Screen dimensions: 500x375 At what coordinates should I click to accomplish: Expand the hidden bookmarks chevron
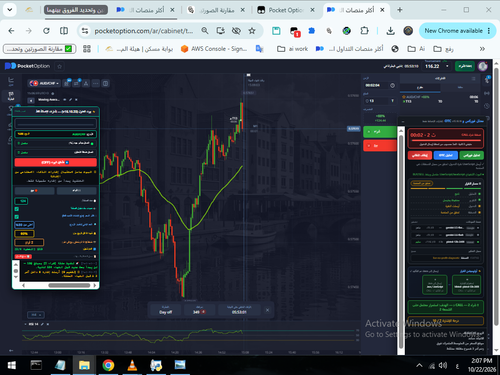pyautogui.click(x=482, y=49)
